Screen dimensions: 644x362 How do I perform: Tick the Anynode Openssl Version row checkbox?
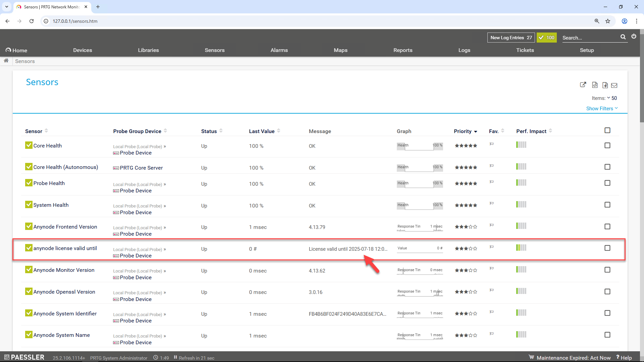click(x=607, y=292)
